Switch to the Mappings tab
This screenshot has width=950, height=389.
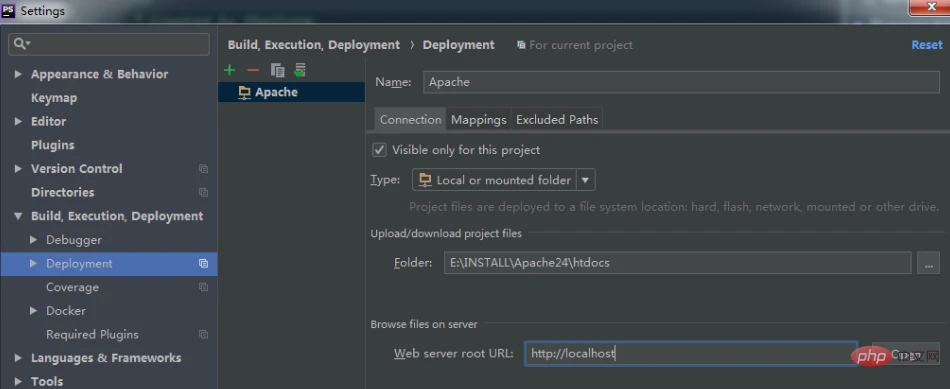[479, 119]
